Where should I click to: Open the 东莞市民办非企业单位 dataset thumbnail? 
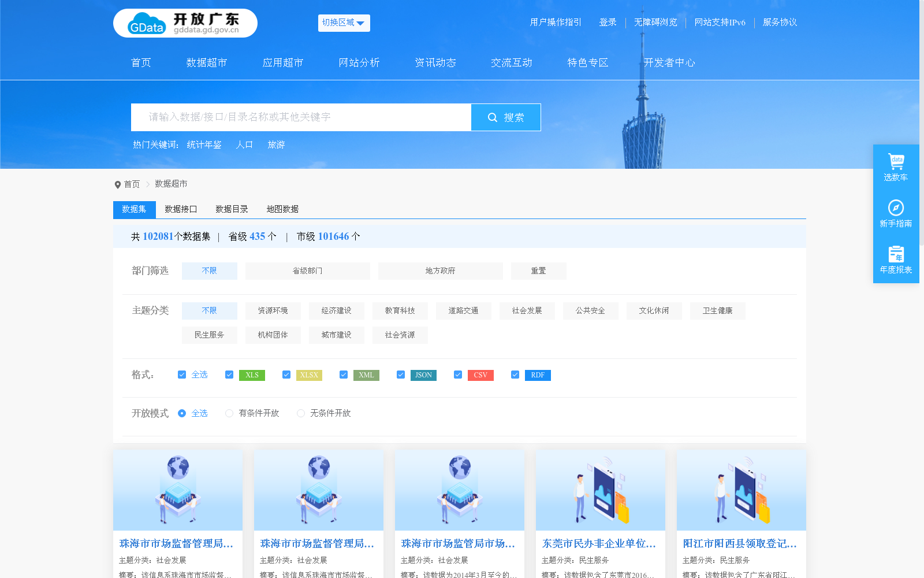pos(600,490)
